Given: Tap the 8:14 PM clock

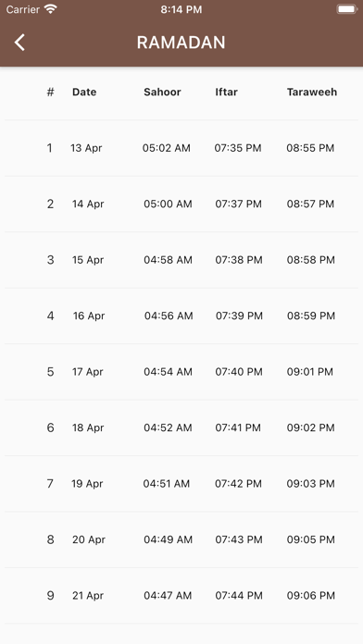Looking at the screenshot, I should coord(181,9).
